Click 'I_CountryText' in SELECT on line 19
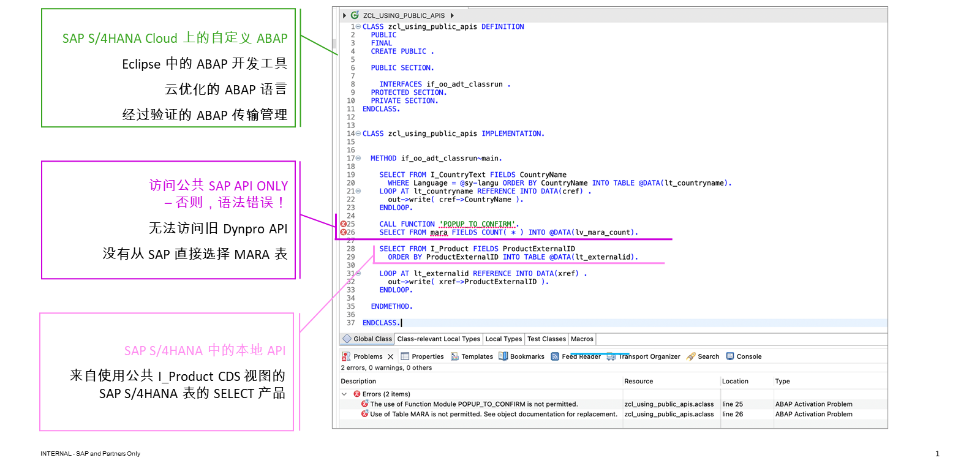Screen dimensions: 980x463 pos(458,175)
